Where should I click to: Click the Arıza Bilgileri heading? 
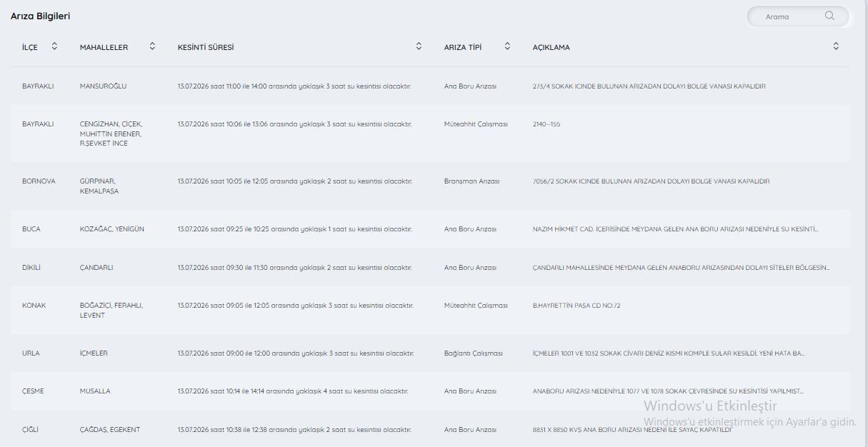tap(40, 16)
